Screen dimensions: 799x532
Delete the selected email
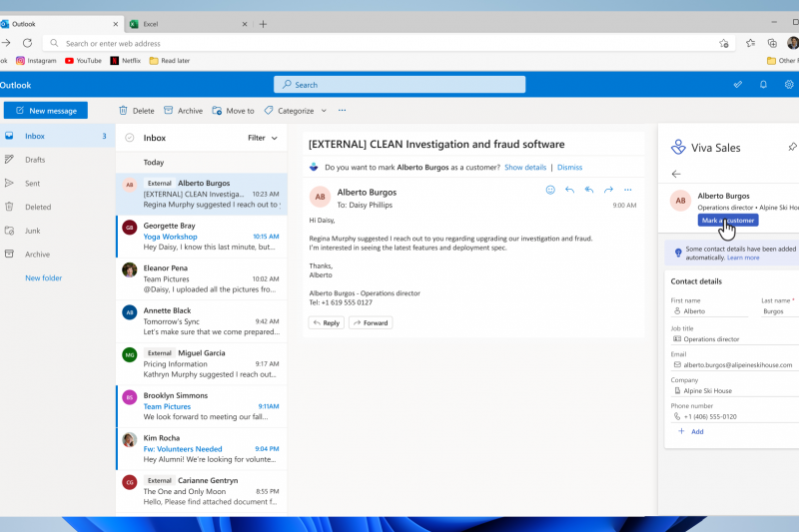(136, 111)
